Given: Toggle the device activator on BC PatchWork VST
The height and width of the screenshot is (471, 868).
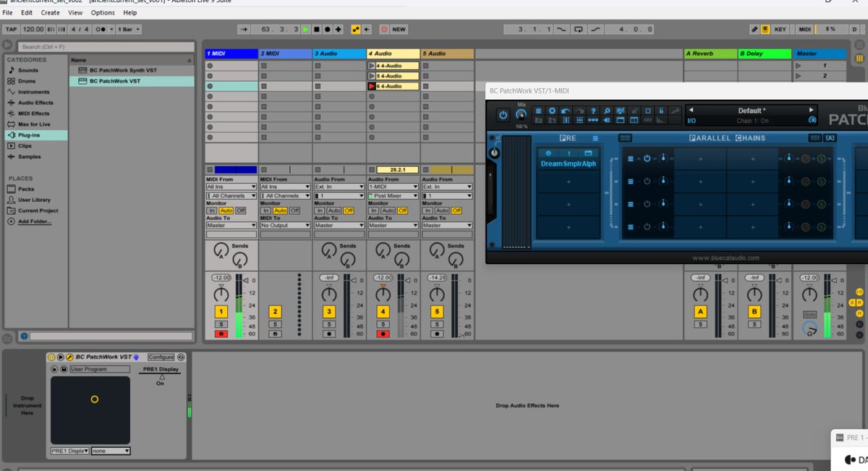Looking at the screenshot, I should [x=51, y=357].
